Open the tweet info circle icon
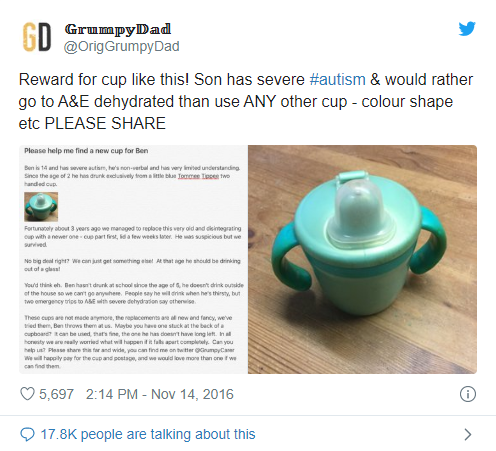Screen dimensions: 496x451 (468, 394)
